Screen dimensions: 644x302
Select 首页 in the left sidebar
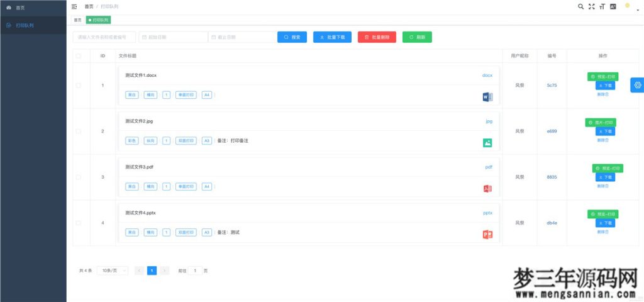point(20,8)
